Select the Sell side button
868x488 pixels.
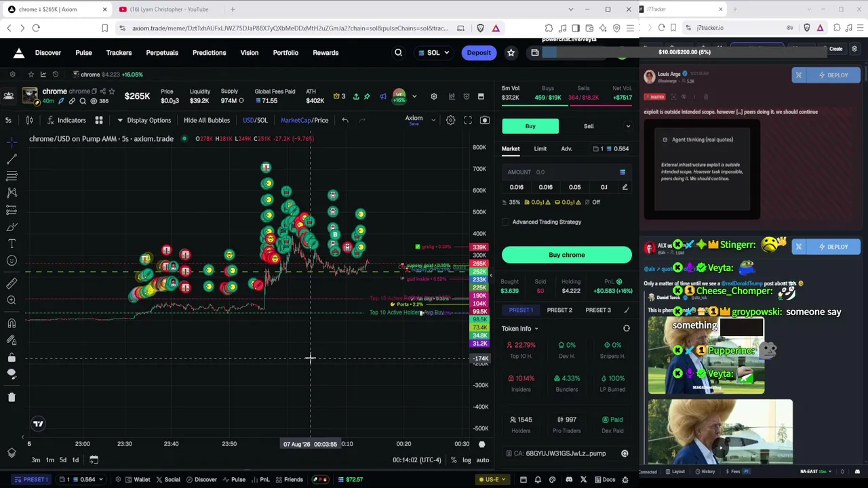pos(589,126)
